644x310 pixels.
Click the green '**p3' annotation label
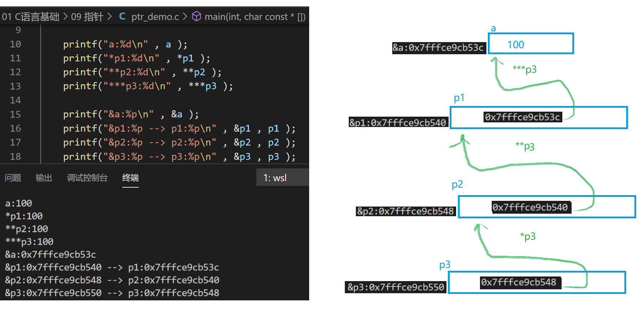[x=525, y=147]
